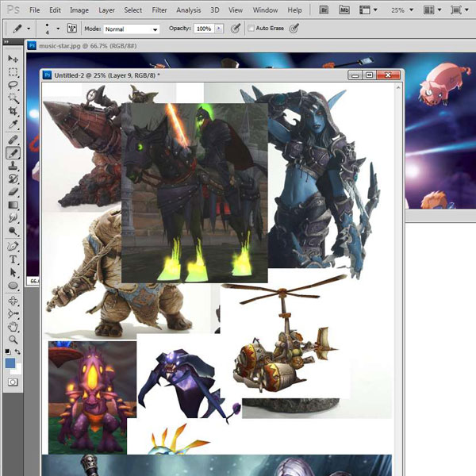
Task: Select the Ellipse shape tool
Action: pos(13,286)
